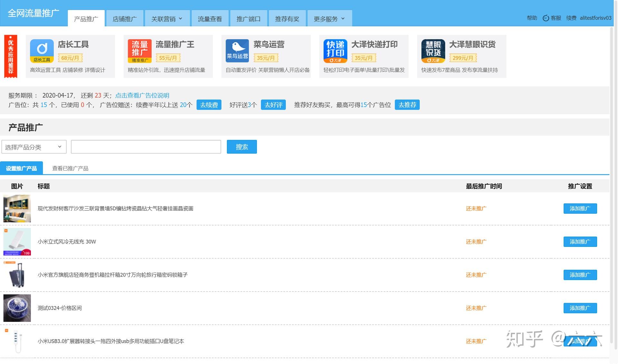
Task: Click the title 小米官方旗舰店轻商务登机箱
Action: [112, 275]
